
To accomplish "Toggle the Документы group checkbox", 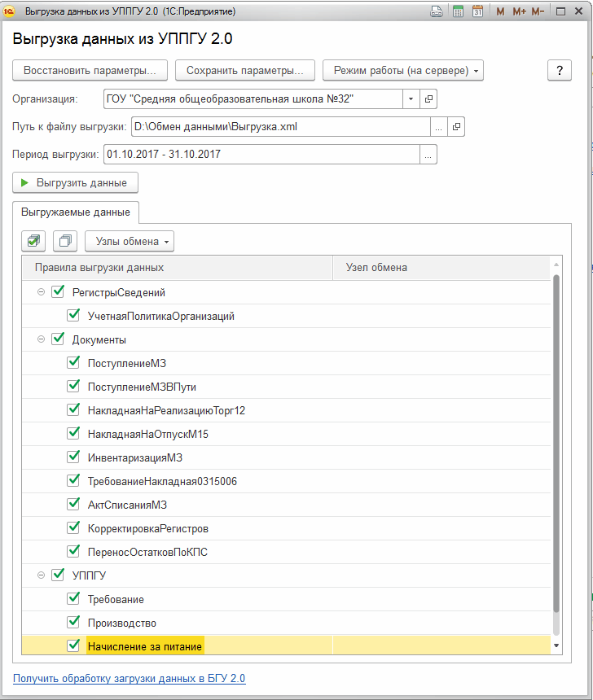I will pyautogui.click(x=58, y=339).
